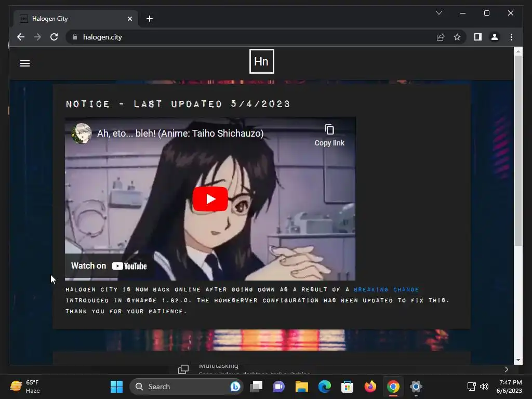Open Task View on the taskbar
The height and width of the screenshot is (399, 532).
(256, 387)
